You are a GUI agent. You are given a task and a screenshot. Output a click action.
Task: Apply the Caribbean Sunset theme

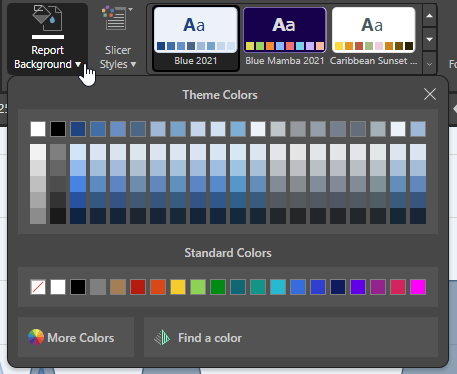pyautogui.click(x=374, y=38)
